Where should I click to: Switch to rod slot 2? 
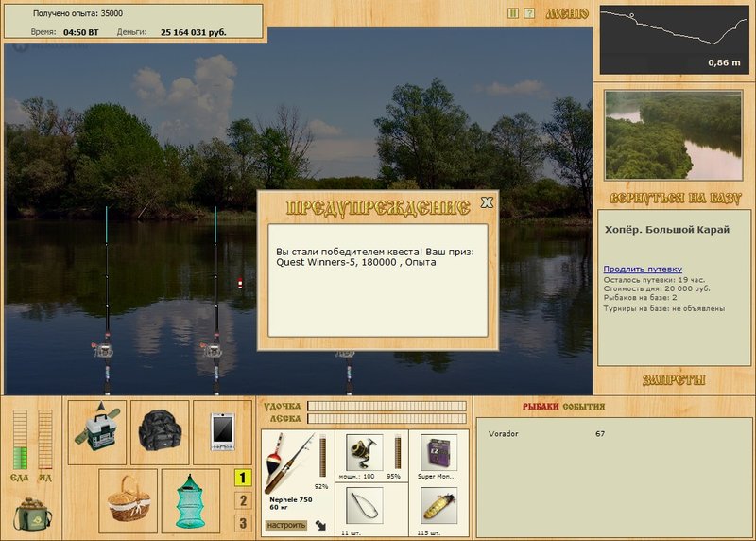tap(243, 500)
